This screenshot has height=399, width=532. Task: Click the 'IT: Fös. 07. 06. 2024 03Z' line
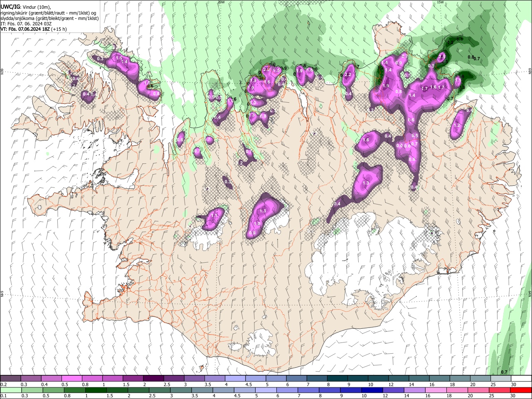(x=26, y=24)
